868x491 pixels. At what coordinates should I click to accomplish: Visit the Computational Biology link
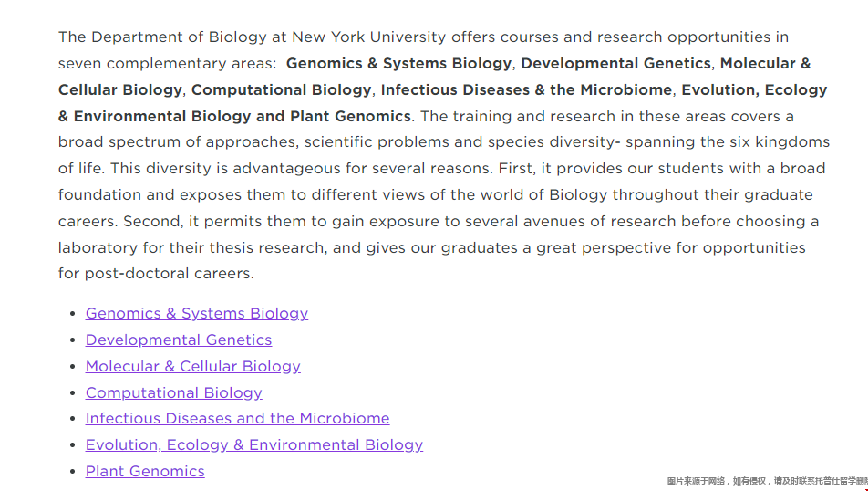coord(173,393)
